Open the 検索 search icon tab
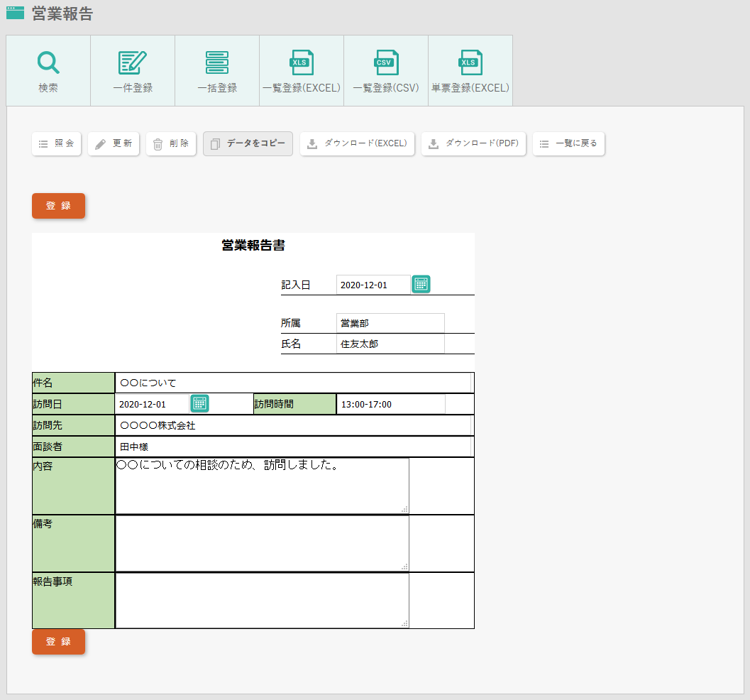This screenshot has width=750, height=700. pyautogui.click(x=48, y=70)
